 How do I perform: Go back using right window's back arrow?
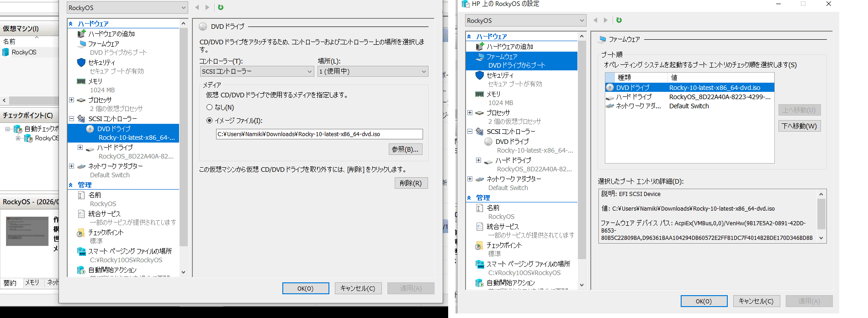pyautogui.click(x=595, y=20)
